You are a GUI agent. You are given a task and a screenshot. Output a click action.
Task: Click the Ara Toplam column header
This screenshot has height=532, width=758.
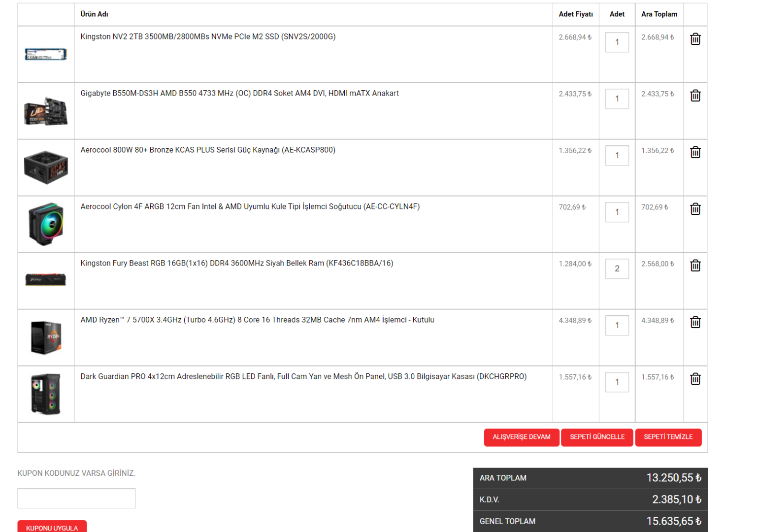659,14
